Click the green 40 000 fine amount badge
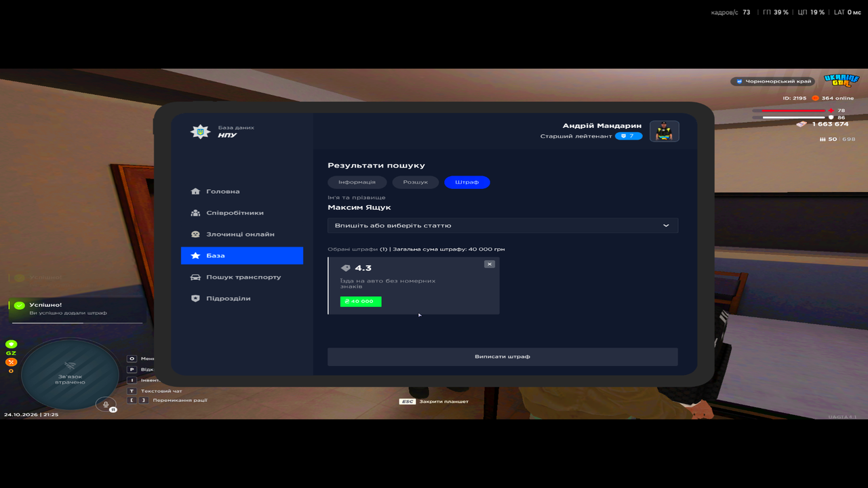Image resolution: width=868 pixels, height=488 pixels. pyautogui.click(x=361, y=302)
